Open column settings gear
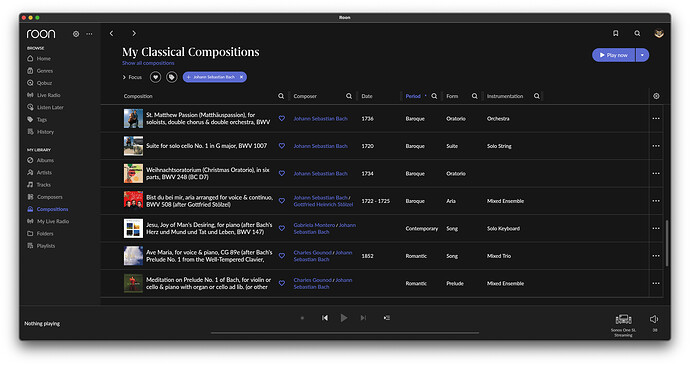Image resolution: width=690 pixels, height=366 pixels. 656,96
